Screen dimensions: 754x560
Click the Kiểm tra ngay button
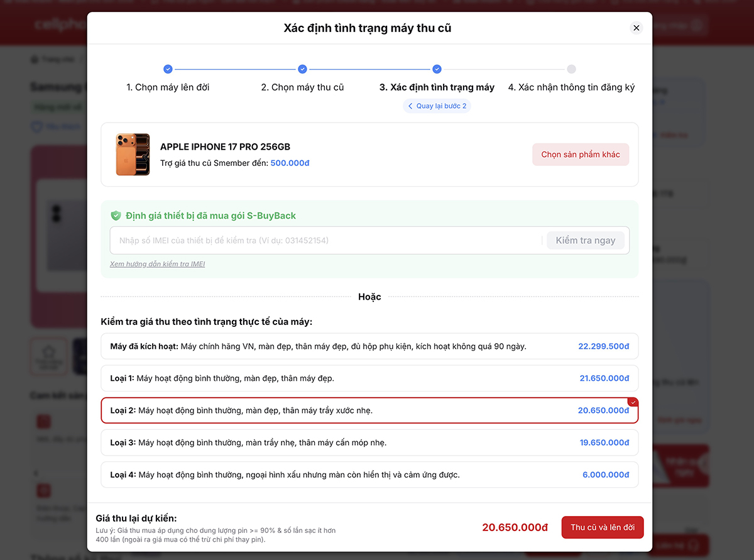coord(586,241)
